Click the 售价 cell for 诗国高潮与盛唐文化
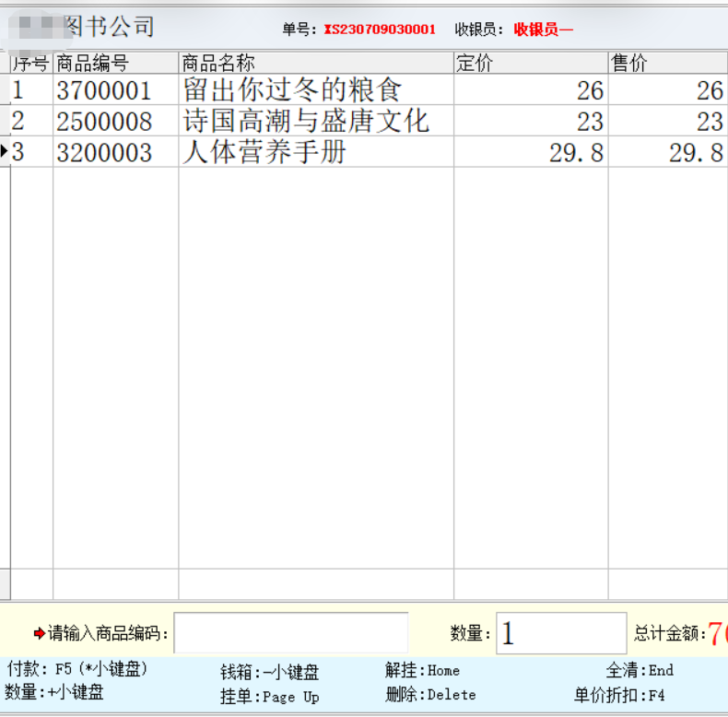The image size is (728, 717). tap(669, 121)
